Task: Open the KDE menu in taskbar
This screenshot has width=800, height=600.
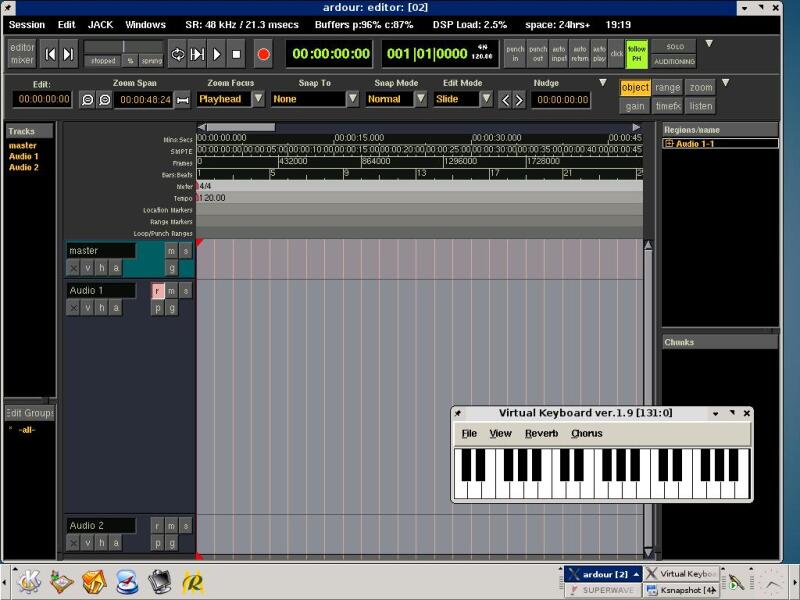Action: point(29,582)
